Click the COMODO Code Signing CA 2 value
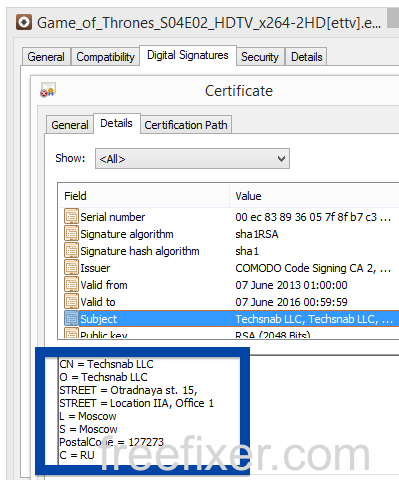The image size is (399, 480). (313, 268)
